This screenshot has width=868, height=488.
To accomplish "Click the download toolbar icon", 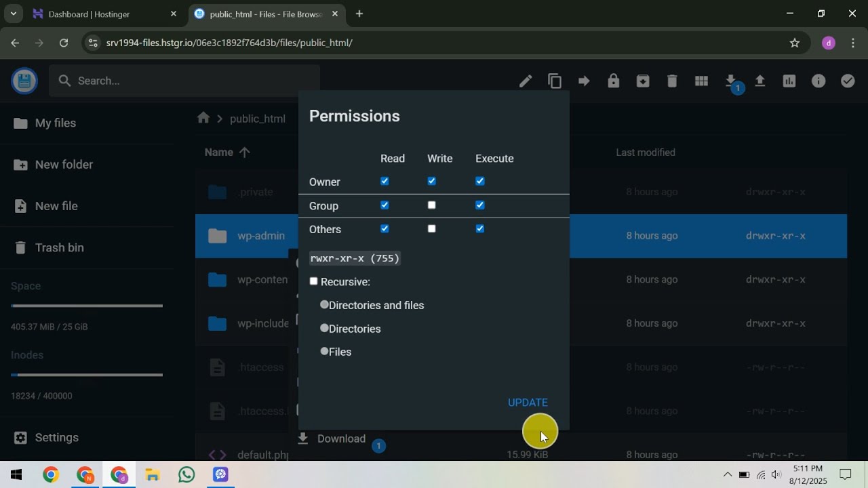I will click(x=730, y=81).
